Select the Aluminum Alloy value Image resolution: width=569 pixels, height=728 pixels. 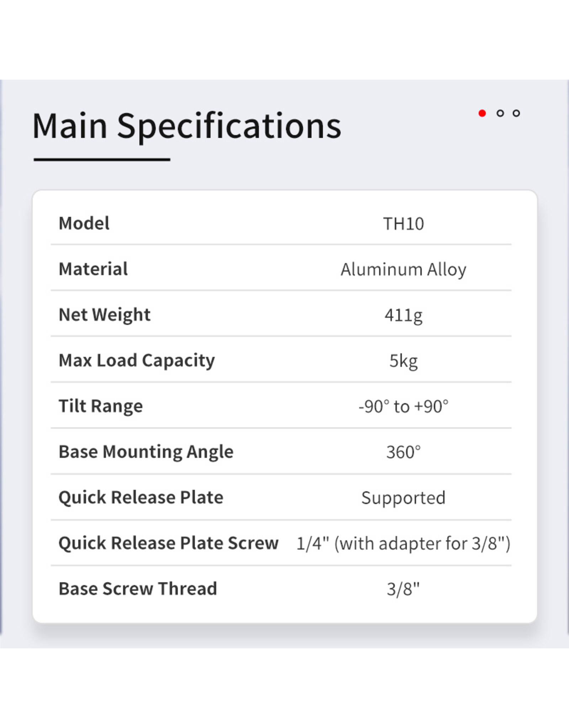tap(403, 269)
